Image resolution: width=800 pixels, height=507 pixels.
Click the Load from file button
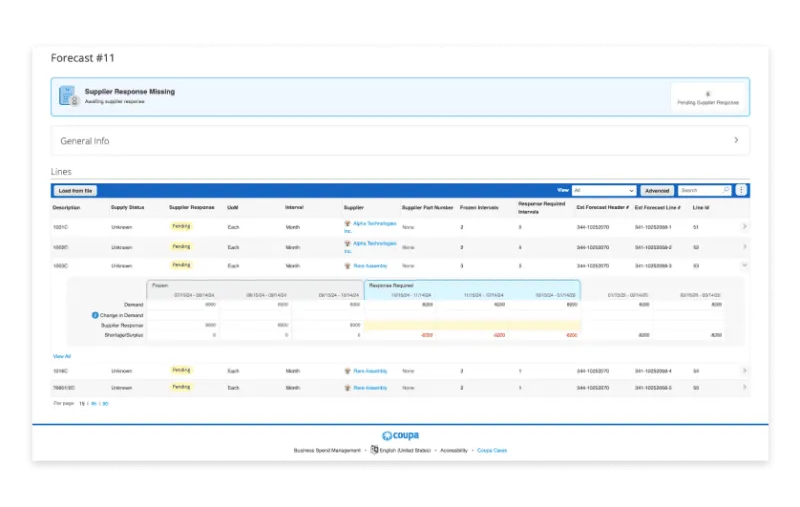(x=75, y=191)
